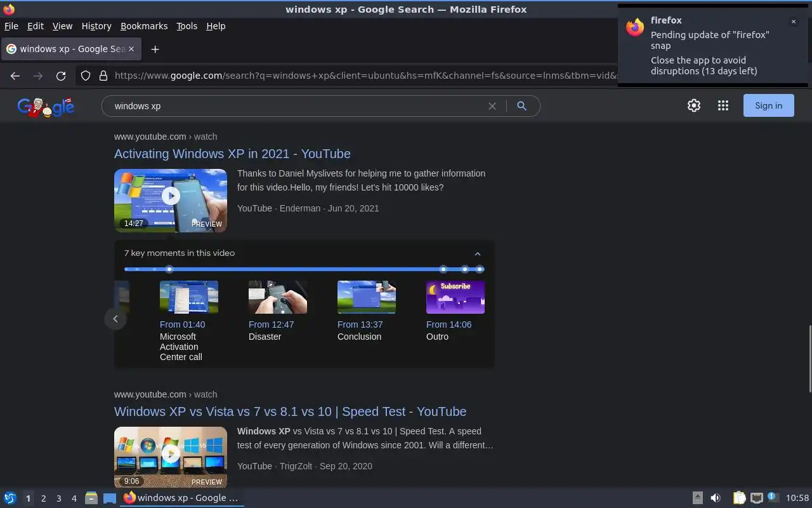The width and height of the screenshot is (812, 508).
Task: Jump to 'From 12:47' Disaster moment
Action: 271,324
